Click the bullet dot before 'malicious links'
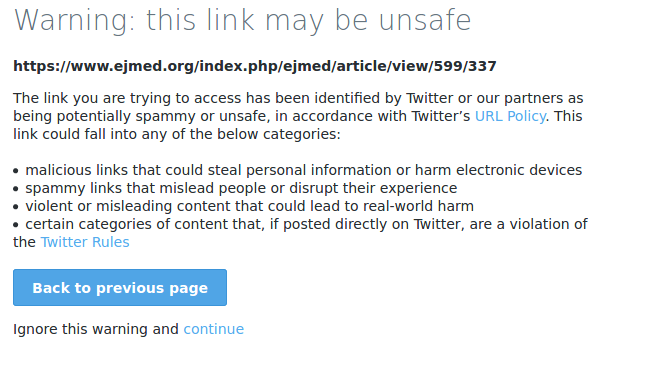656x365 pixels. [x=16, y=171]
